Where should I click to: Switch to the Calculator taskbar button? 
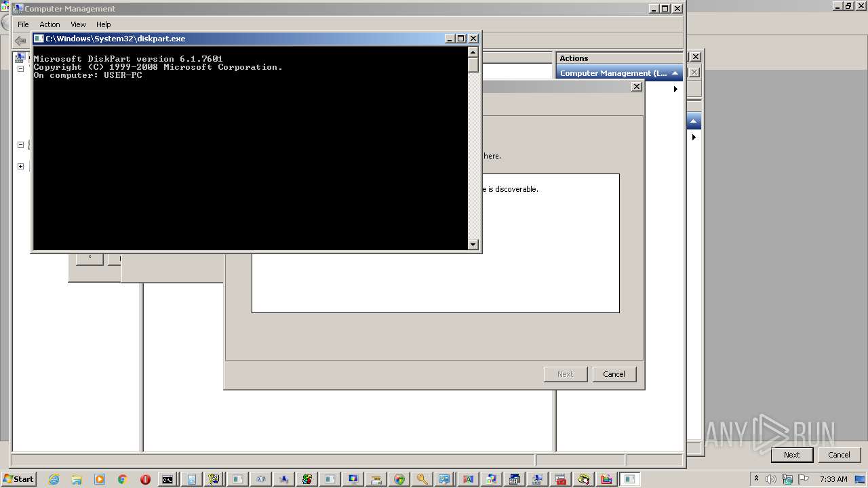[191, 479]
